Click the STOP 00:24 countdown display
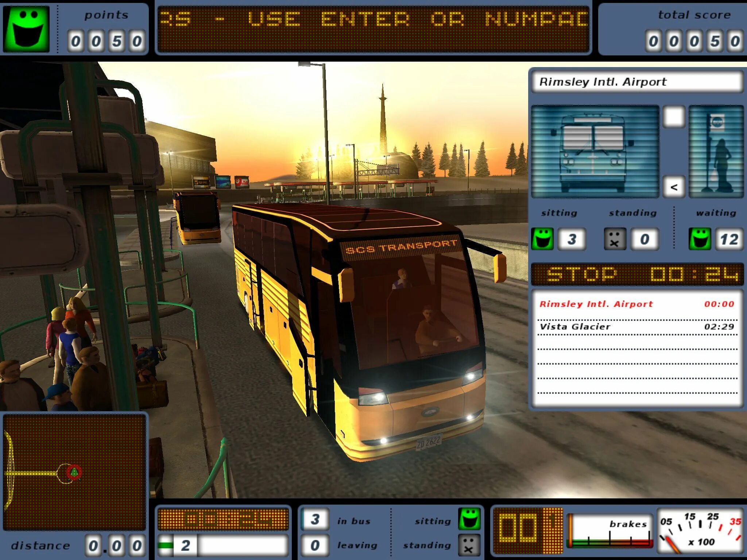Screen dimensions: 747x560 (x=637, y=274)
